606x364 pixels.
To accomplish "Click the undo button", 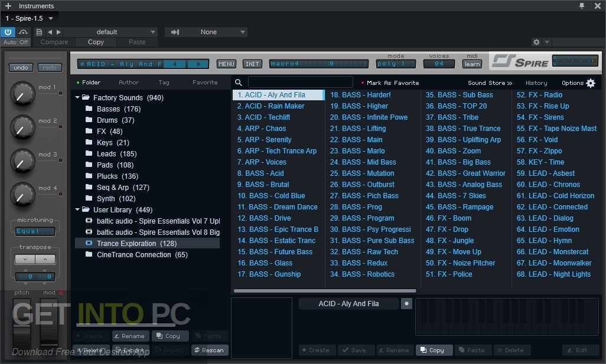I will coord(21,68).
